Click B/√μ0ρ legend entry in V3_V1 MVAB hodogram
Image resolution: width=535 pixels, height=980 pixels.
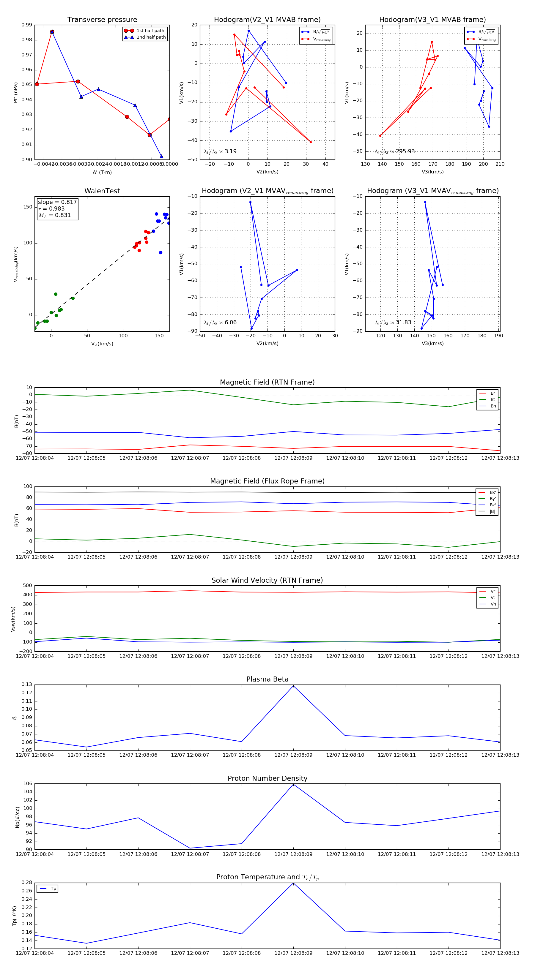pyautogui.click(x=481, y=32)
